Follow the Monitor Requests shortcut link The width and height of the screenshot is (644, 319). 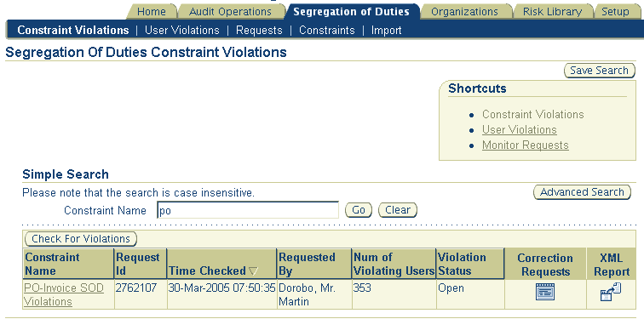[526, 145]
